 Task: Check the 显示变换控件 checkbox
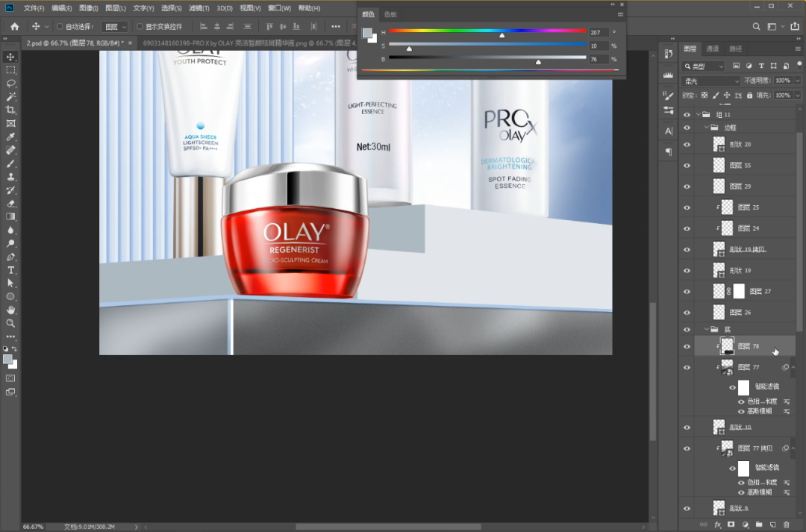click(139, 27)
